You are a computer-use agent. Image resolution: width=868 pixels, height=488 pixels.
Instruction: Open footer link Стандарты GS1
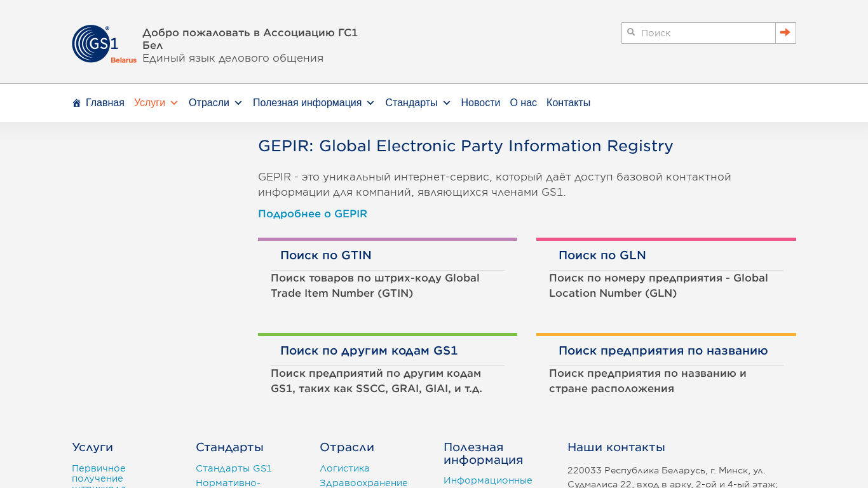(234, 468)
